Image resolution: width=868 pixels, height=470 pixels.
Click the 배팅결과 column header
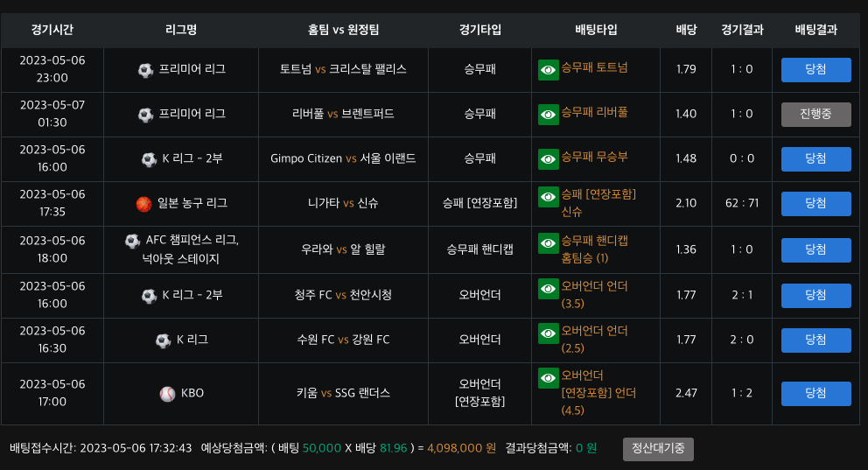point(815,30)
